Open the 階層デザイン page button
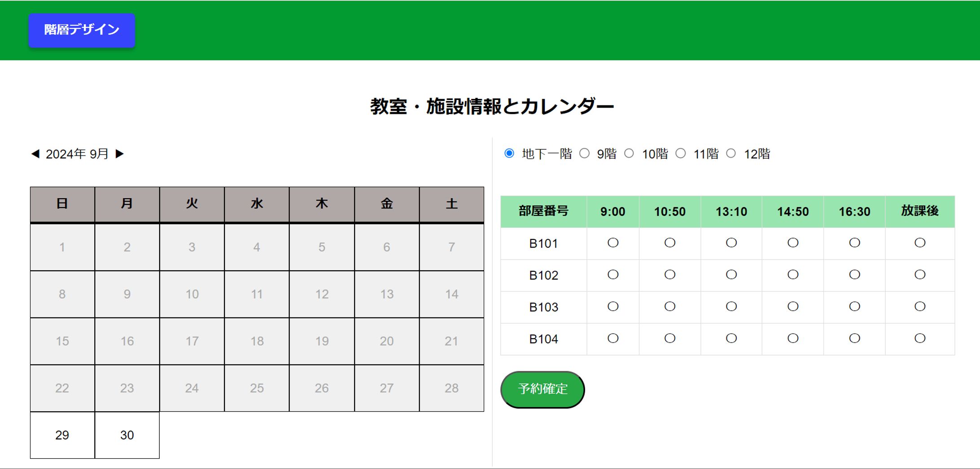This screenshot has height=469, width=980. coord(82,30)
